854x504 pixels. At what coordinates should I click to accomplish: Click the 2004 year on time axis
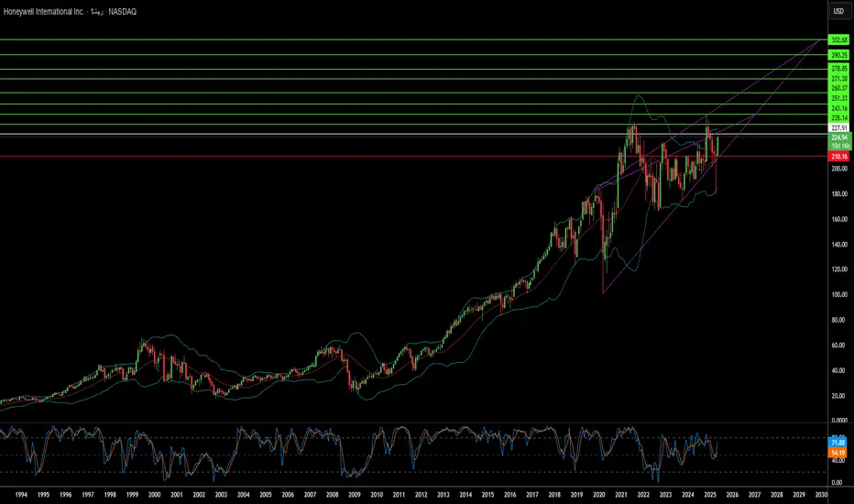coord(244,495)
